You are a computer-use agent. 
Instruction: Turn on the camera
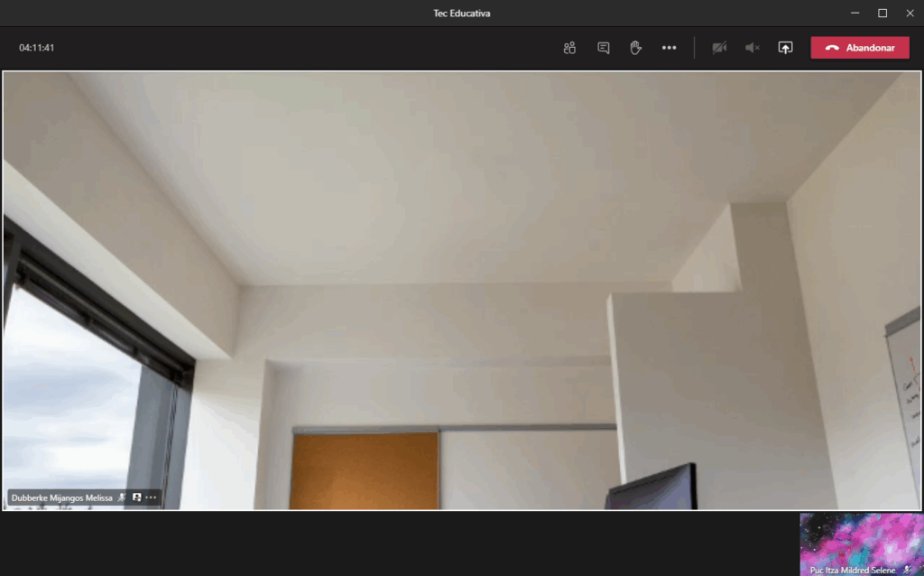[719, 48]
